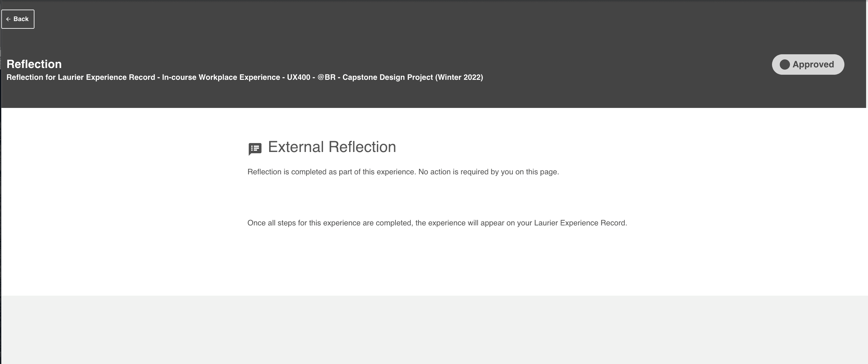
Task: Click the @BR text in subtitle
Action: click(x=326, y=77)
